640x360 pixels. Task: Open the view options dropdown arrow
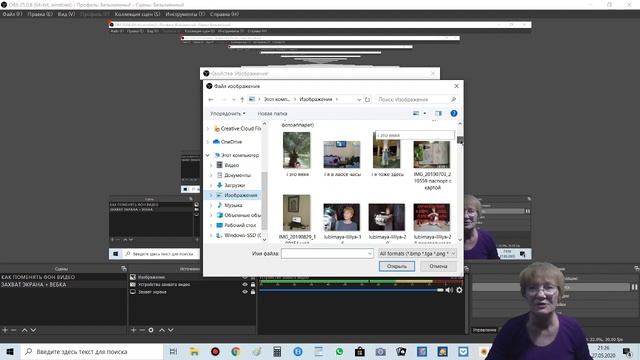tap(425, 113)
